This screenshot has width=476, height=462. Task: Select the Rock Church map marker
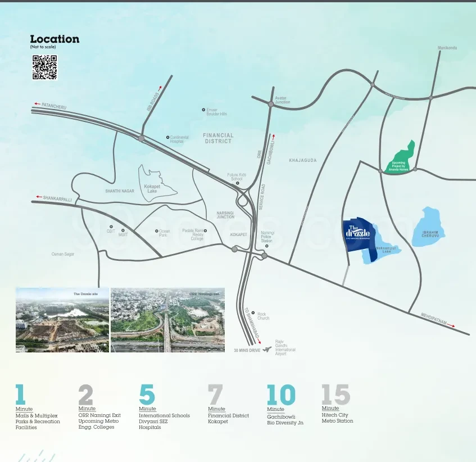(x=253, y=313)
